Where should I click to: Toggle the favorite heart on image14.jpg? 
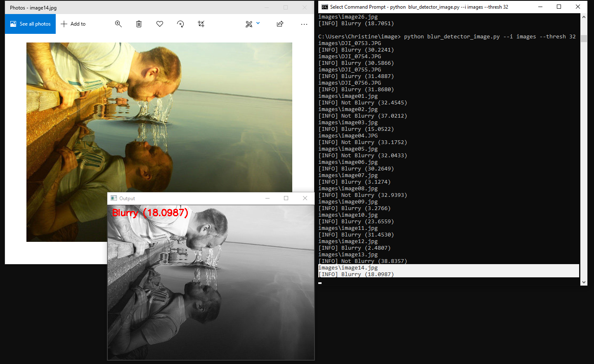click(x=159, y=24)
